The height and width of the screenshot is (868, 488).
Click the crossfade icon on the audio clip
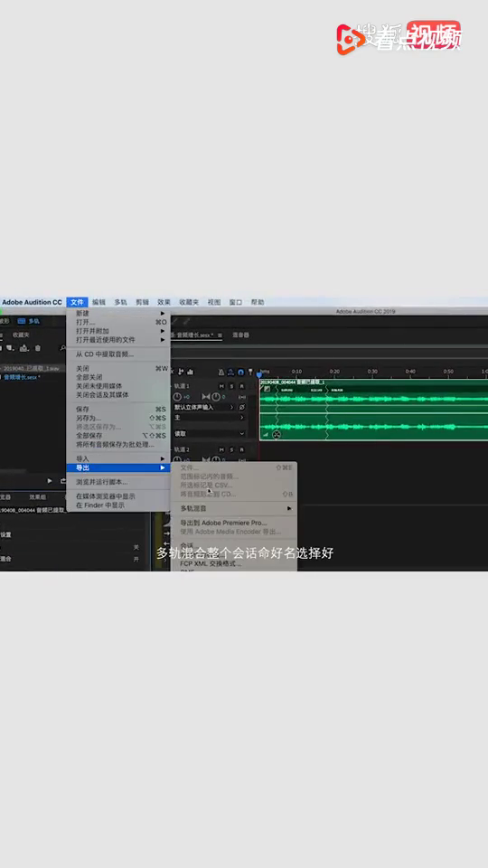[277, 435]
